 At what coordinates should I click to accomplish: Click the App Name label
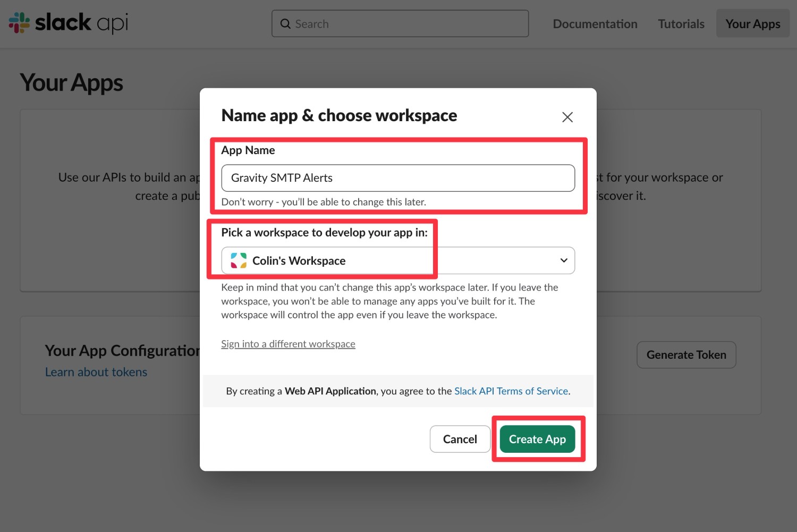tap(248, 150)
